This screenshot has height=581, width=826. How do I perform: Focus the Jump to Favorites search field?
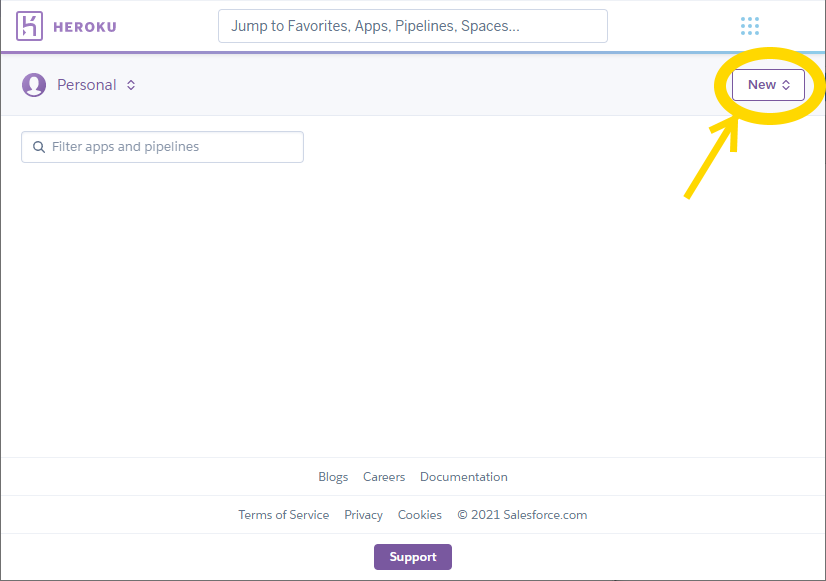point(412,26)
